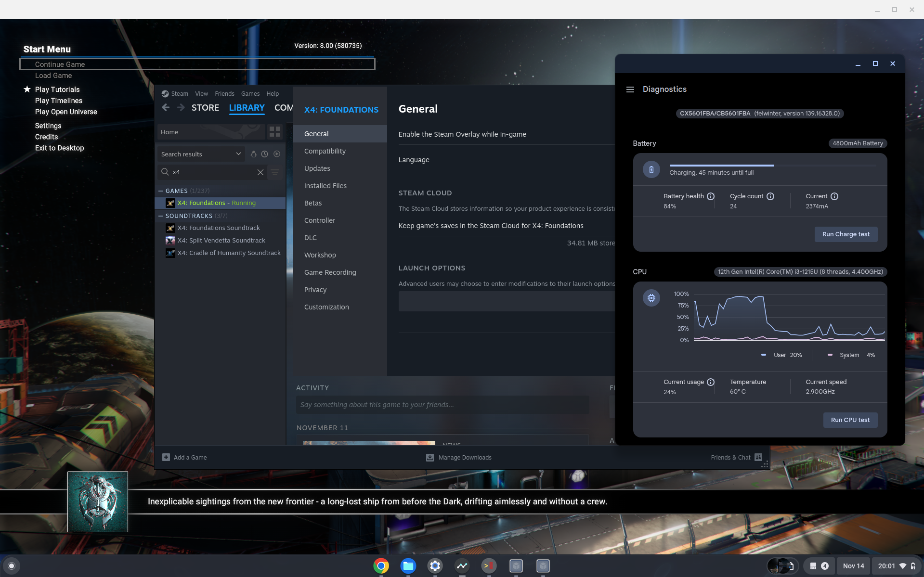The image size is (924, 577).
Task: Click the Cradle of Humanity Soundtrack icon
Action: pyautogui.click(x=170, y=253)
